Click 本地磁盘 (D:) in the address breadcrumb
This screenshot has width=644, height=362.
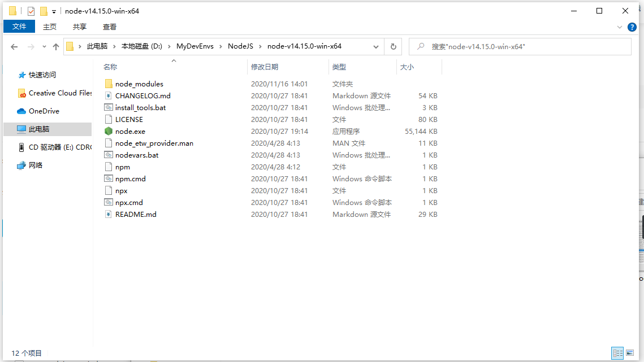coord(142,46)
